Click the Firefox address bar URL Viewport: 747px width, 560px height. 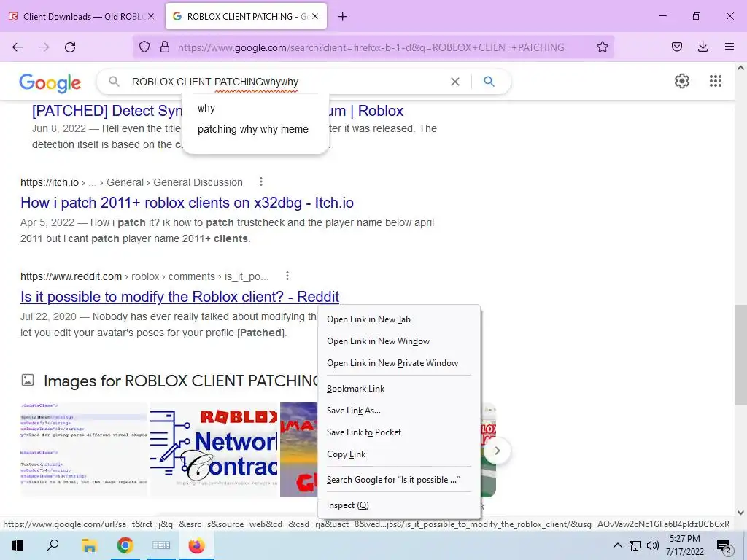pos(371,47)
